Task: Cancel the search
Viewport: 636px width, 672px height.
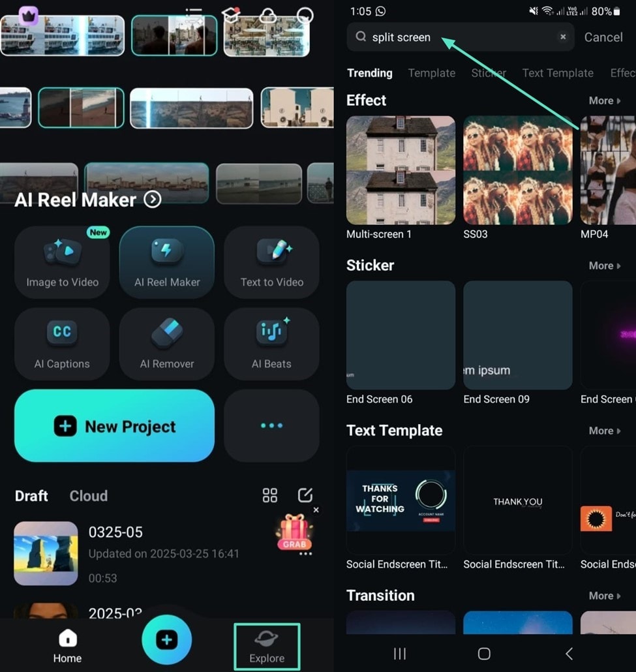Action: [x=603, y=37]
